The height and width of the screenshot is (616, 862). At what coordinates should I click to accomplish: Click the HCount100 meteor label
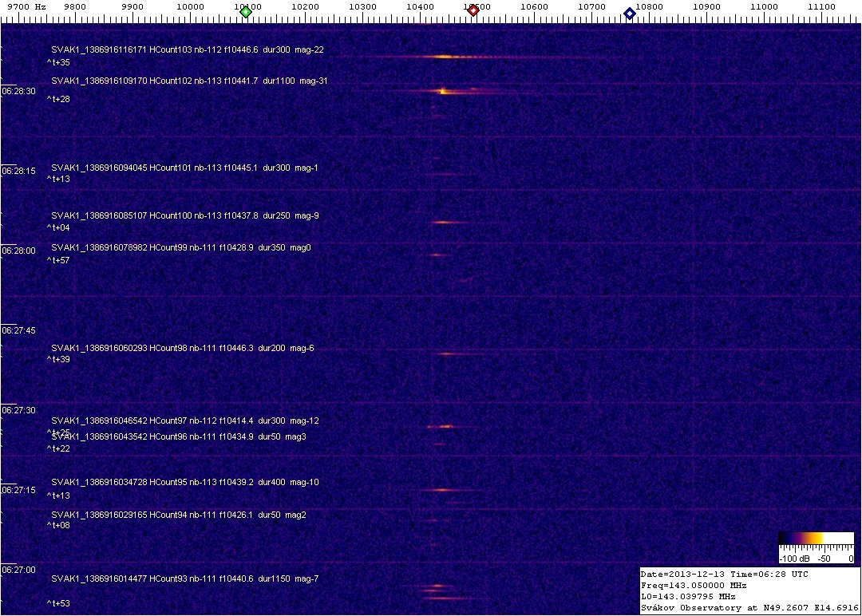tap(184, 215)
